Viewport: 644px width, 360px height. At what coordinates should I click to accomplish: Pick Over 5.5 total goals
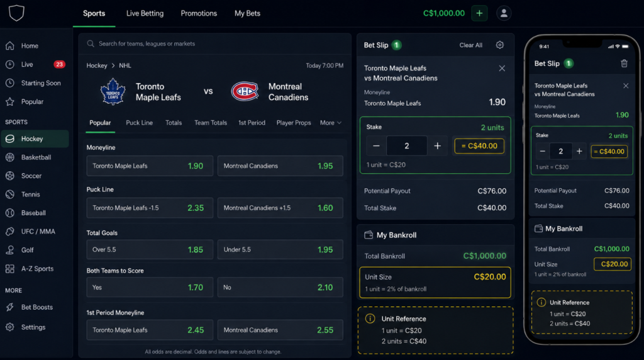[x=150, y=249]
